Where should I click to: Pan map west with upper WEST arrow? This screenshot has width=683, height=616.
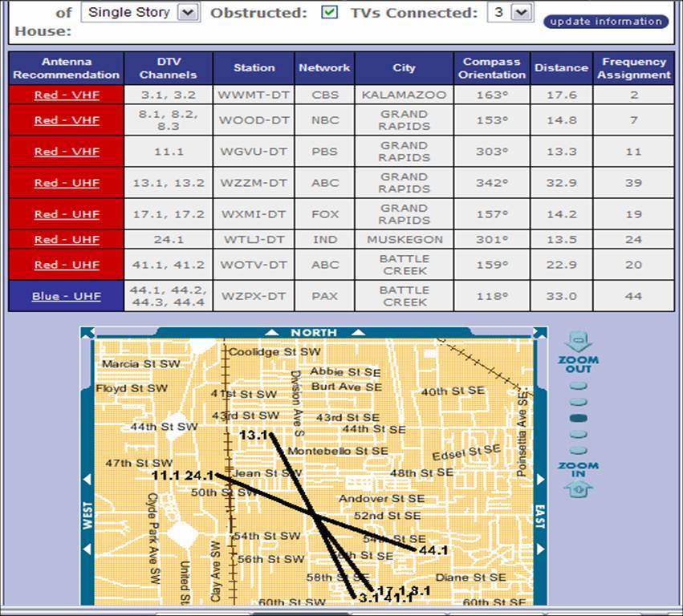(x=87, y=479)
